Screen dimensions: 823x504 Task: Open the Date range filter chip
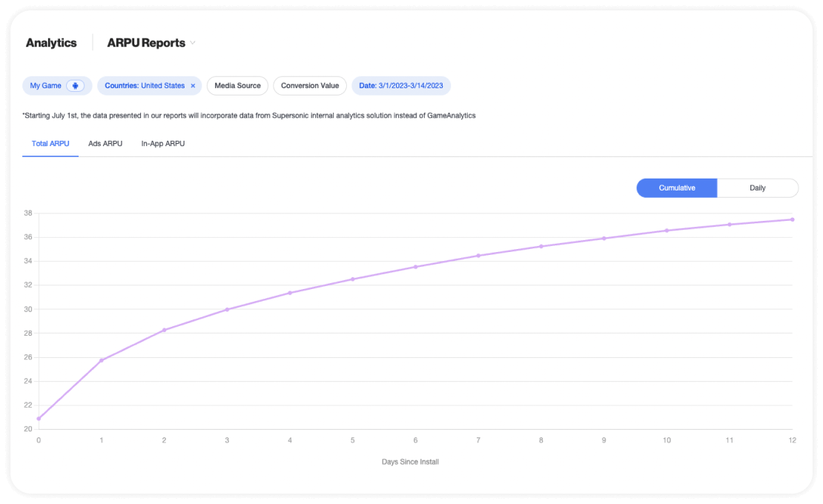point(401,86)
